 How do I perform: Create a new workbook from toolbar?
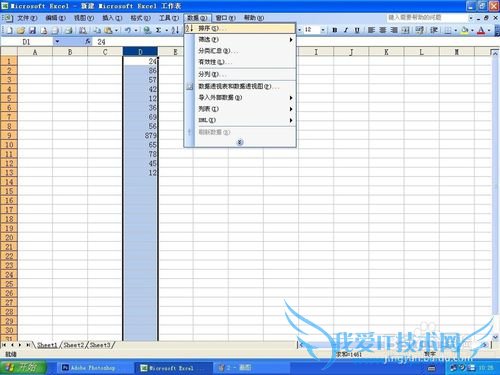pos(10,30)
